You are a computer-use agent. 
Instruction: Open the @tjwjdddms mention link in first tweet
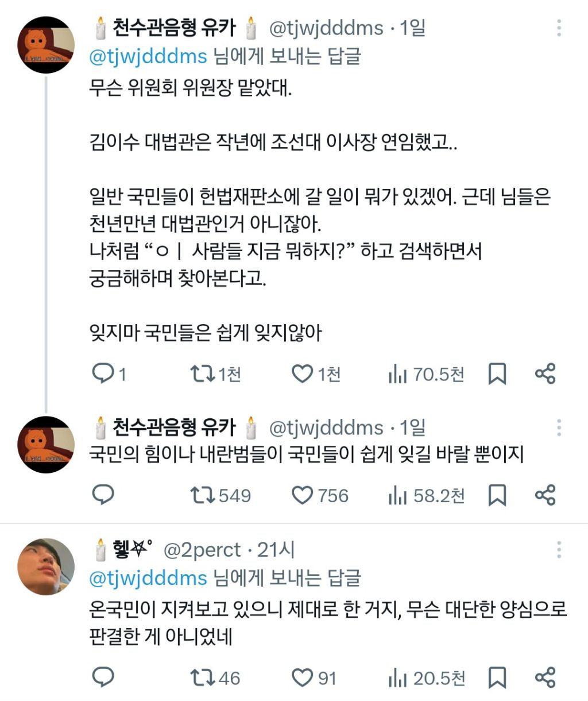[x=148, y=56]
